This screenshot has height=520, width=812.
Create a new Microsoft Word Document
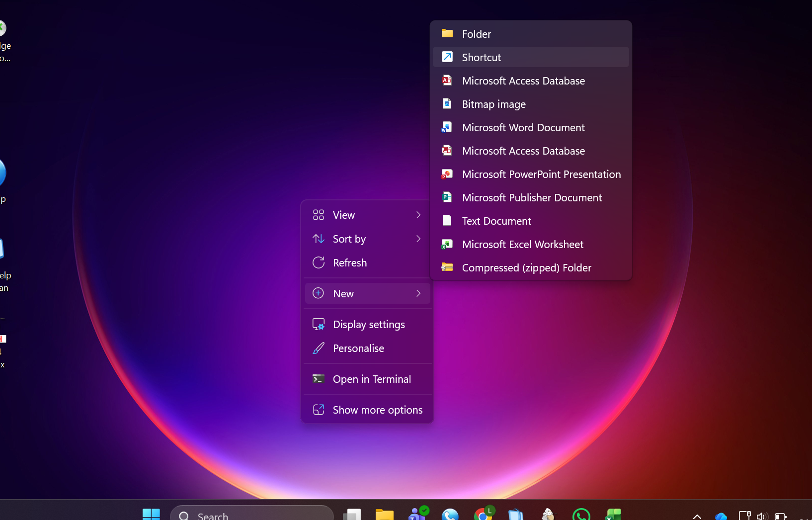(x=523, y=128)
